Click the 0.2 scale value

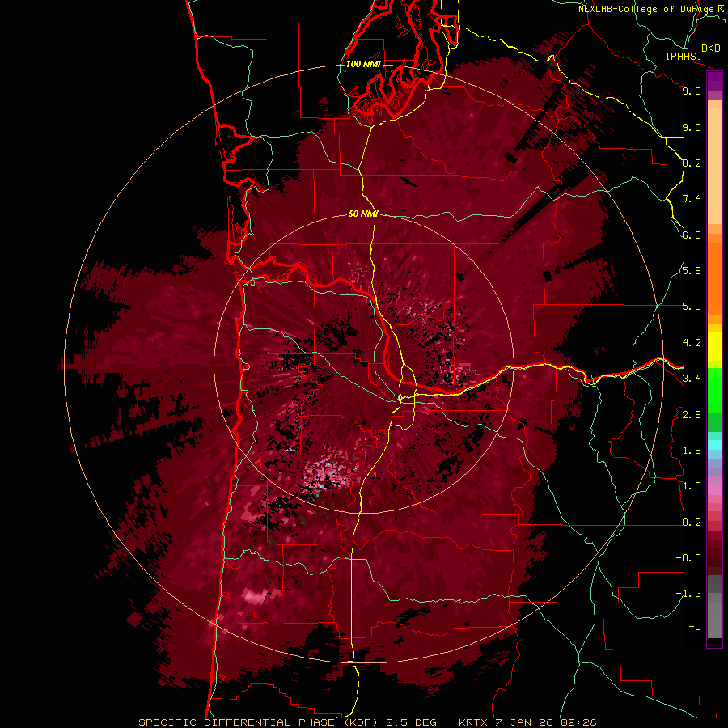point(692,523)
